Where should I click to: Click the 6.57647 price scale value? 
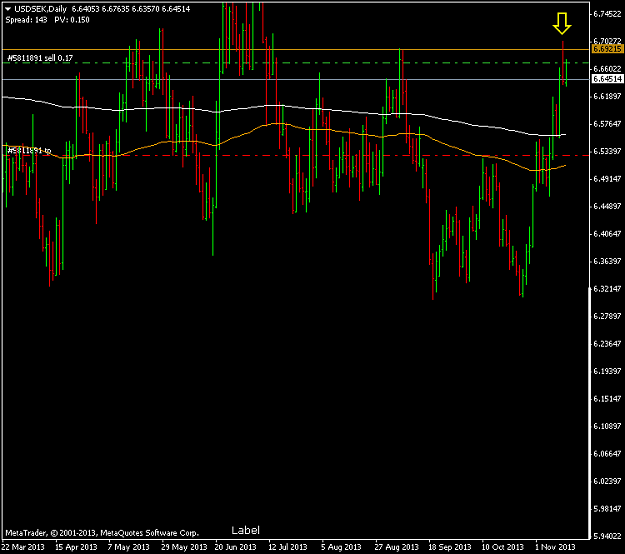pos(607,124)
